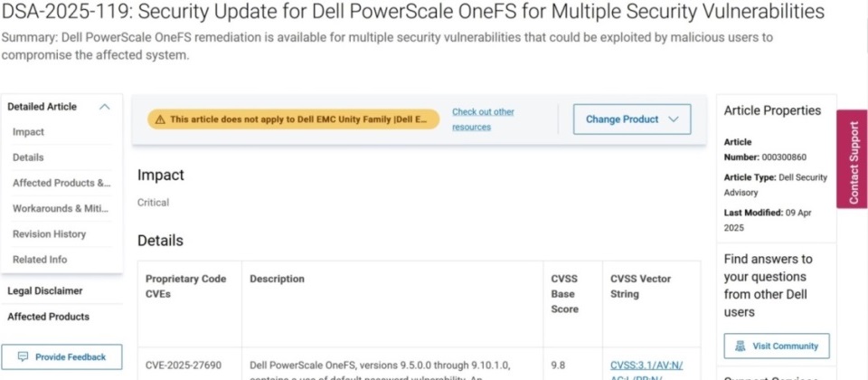The width and height of the screenshot is (868, 380).
Task: Click the Visit Community people icon
Action: coord(741,347)
